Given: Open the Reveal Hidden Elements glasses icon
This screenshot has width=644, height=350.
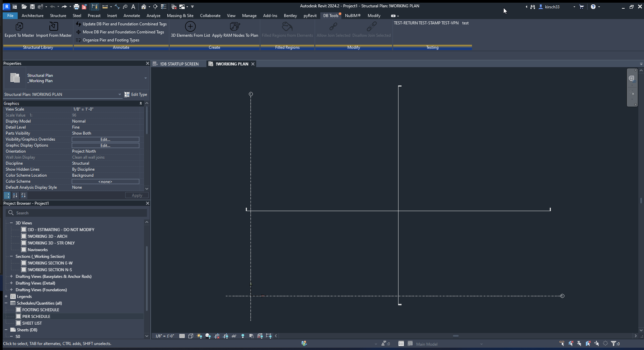Looking at the screenshot, I should pos(234,336).
